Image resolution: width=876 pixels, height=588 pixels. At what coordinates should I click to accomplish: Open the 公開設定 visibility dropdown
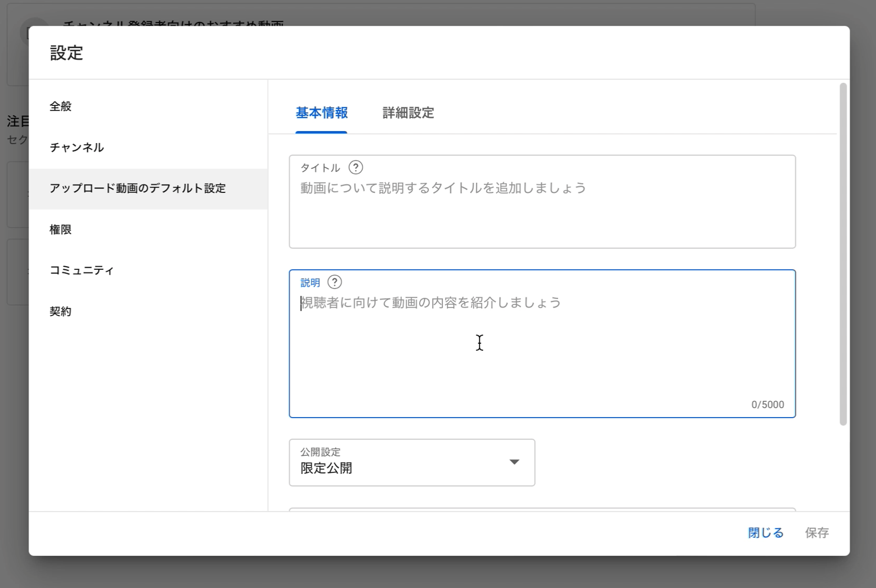pyautogui.click(x=412, y=463)
